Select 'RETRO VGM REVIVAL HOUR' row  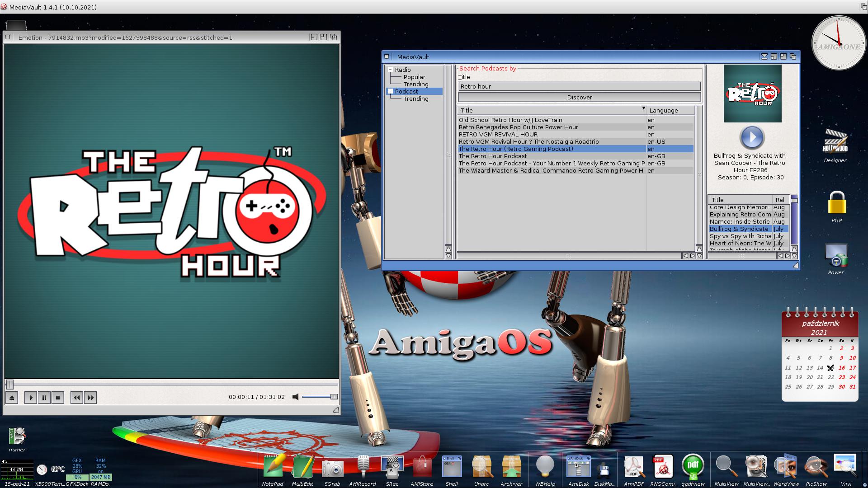(575, 134)
